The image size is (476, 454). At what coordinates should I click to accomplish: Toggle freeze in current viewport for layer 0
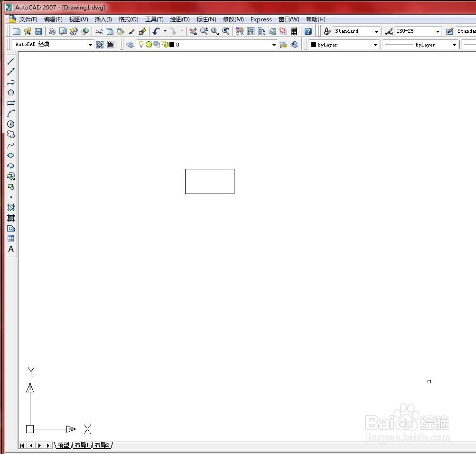tap(157, 44)
